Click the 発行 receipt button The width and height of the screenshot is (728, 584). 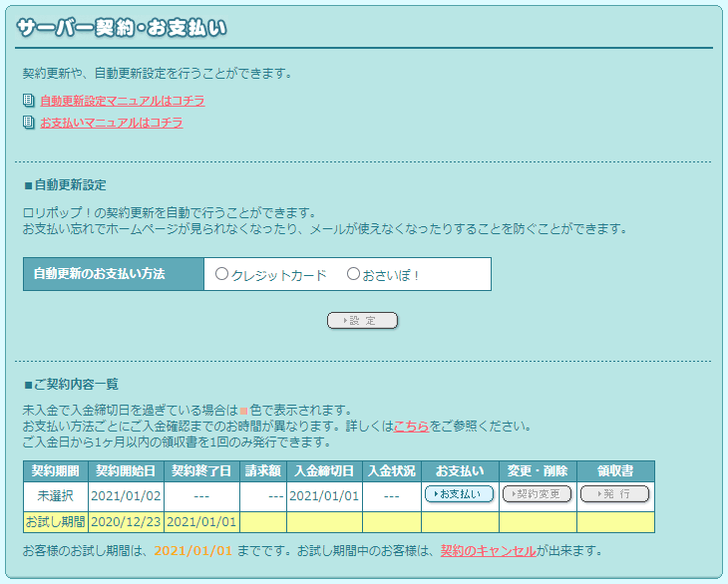pyautogui.click(x=614, y=494)
